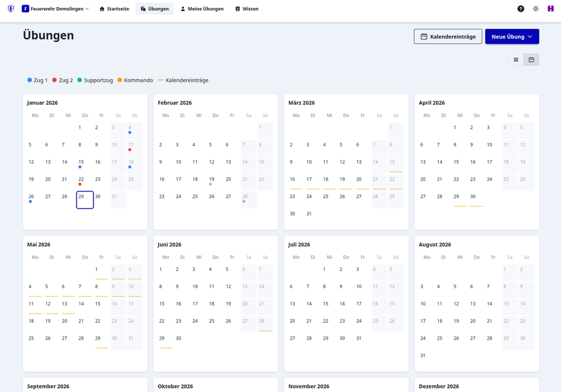Switch to the Übungen tab
Screen dimensions: 561x392
point(154,8)
